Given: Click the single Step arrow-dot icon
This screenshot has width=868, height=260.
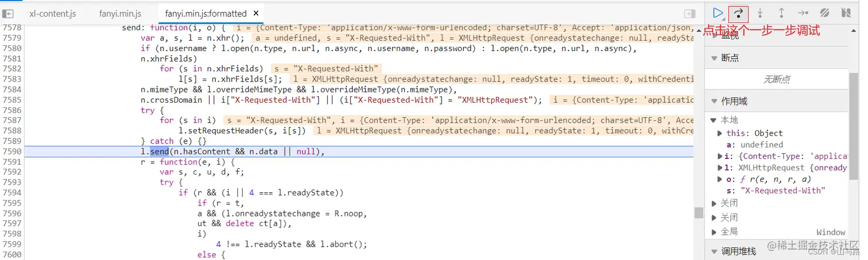Looking at the screenshot, I should pyautogui.click(x=803, y=13).
